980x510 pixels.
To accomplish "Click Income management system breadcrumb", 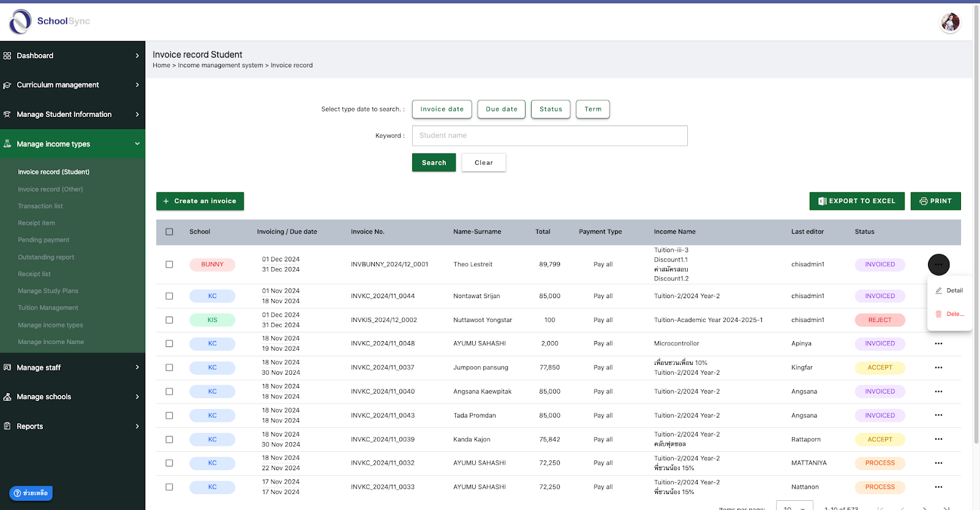I will click(221, 66).
